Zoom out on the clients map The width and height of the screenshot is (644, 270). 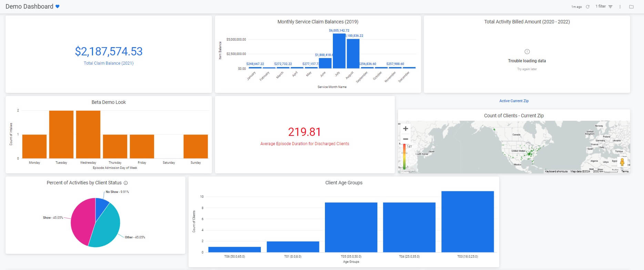pyautogui.click(x=406, y=139)
